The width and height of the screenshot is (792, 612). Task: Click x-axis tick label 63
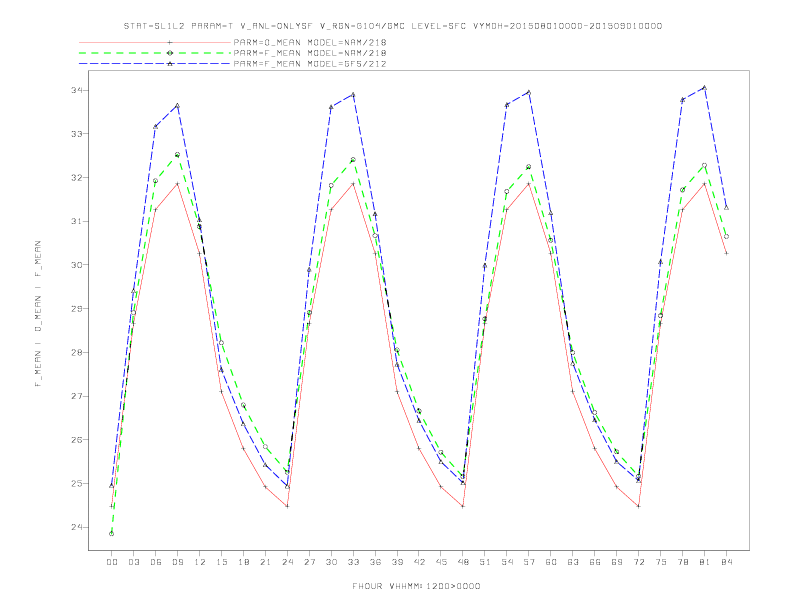pos(573,562)
